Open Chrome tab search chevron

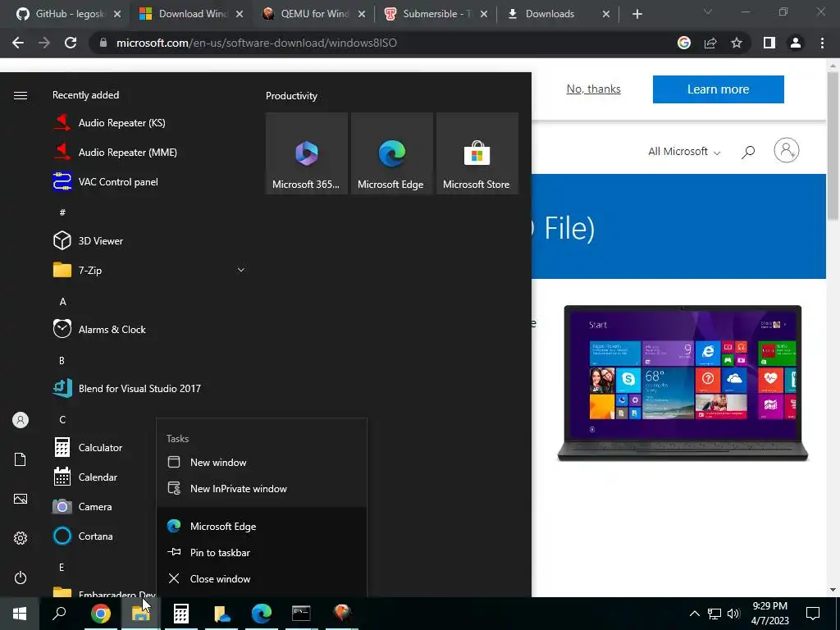tap(708, 11)
